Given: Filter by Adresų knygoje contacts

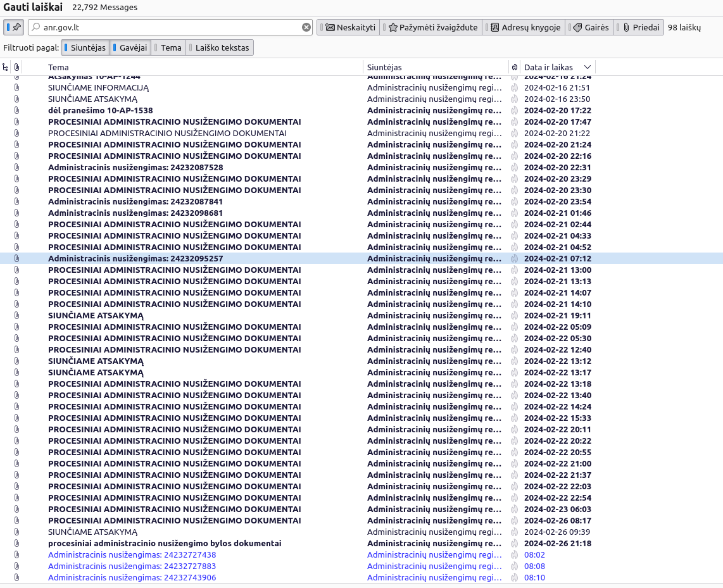Looking at the screenshot, I should tap(525, 27).
